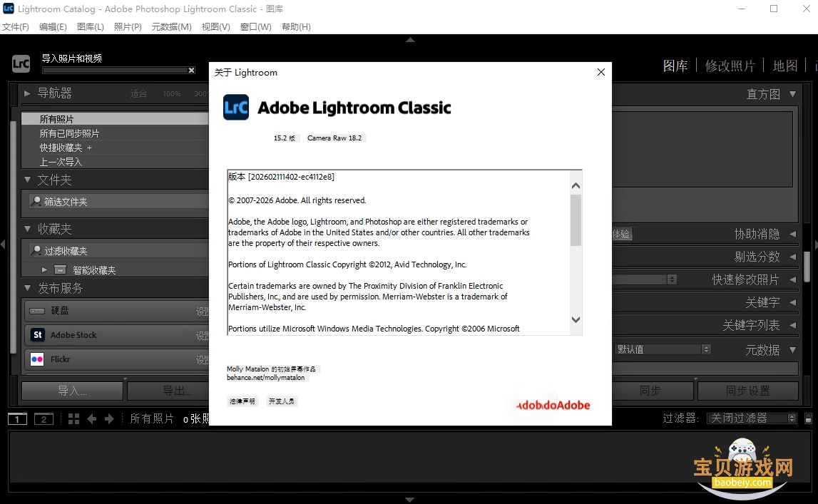Click the Smart Collections folder icon
The image size is (818, 504).
coord(61,270)
